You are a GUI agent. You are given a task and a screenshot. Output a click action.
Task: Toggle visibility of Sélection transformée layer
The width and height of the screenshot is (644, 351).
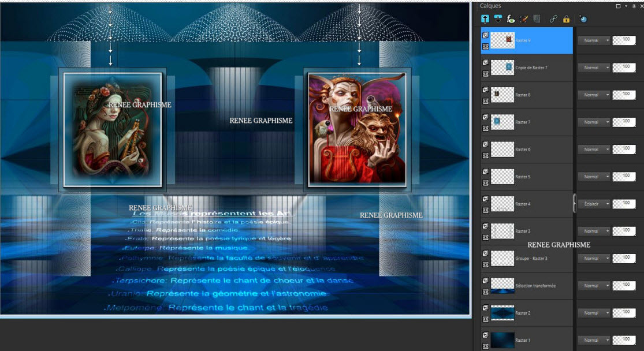(486, 292)
